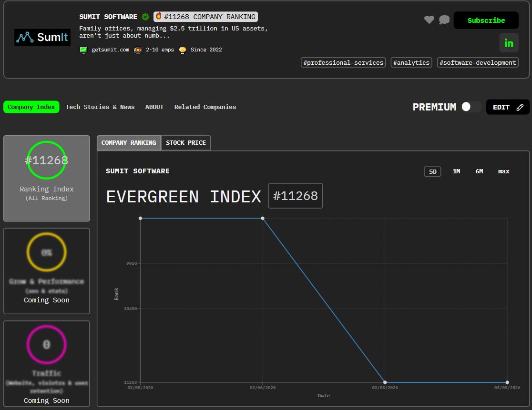Select the 1M time range

[x=456, y=171]
